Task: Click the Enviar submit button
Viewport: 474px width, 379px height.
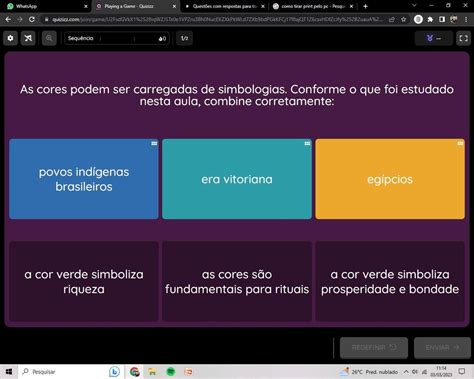Action: pyautogui.click(x=442, y=348)
